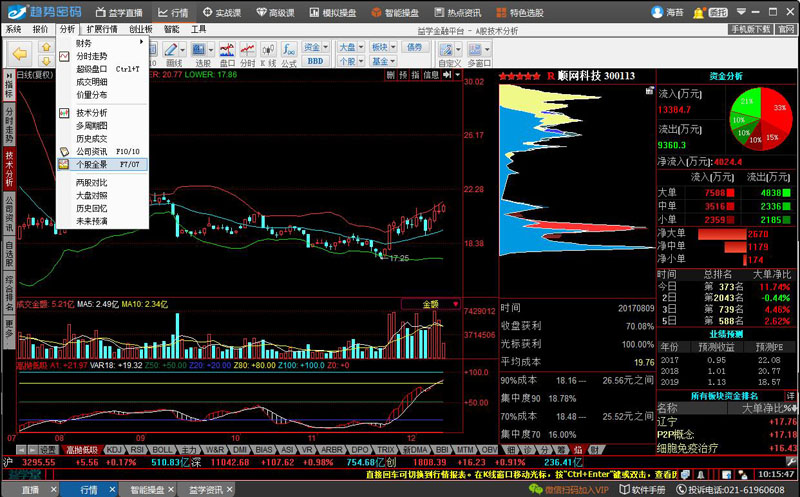The image size is (800, 497).
Task: Toggle 信息 panel button above chart
Action: [x=430, y=74]
